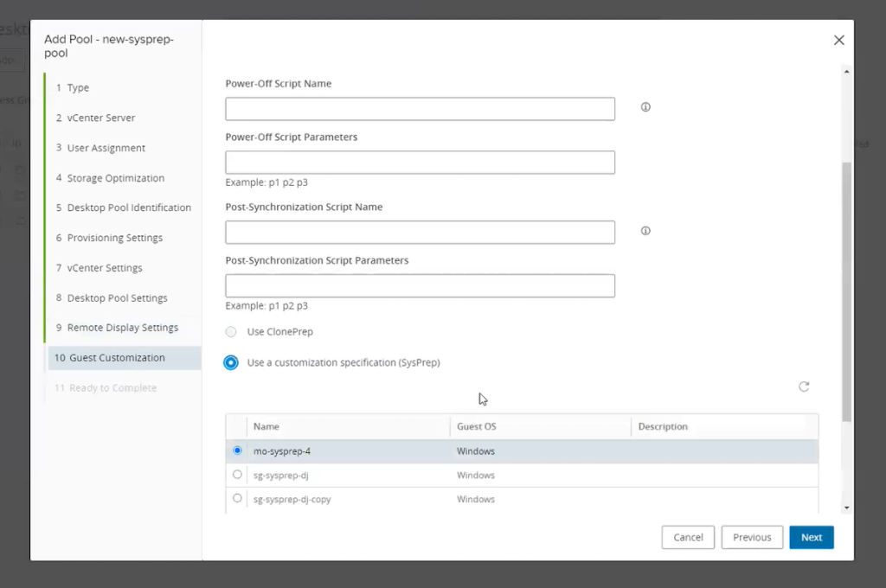This screenshot has height=588, width=886.
Task: Click the Name column header
Action: 266,426
